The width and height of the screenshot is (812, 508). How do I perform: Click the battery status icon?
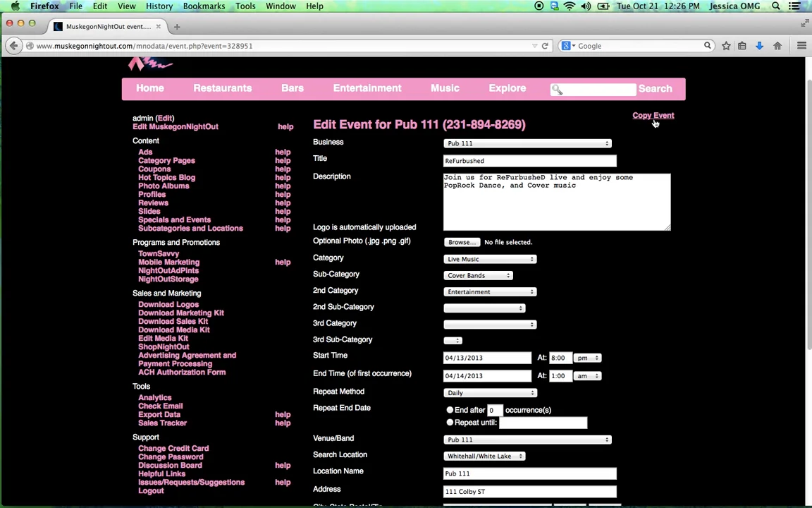click(603, 6)
